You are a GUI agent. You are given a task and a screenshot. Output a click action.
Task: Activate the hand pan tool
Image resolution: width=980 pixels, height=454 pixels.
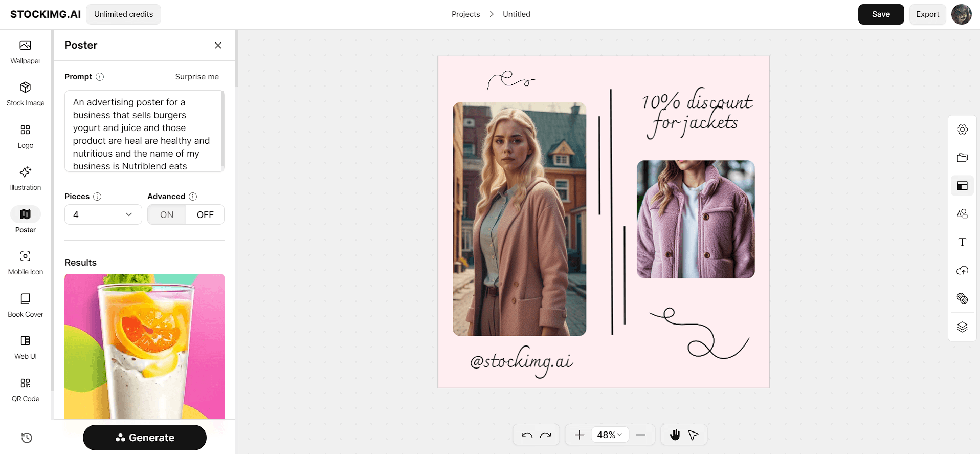tap(675, 435)
